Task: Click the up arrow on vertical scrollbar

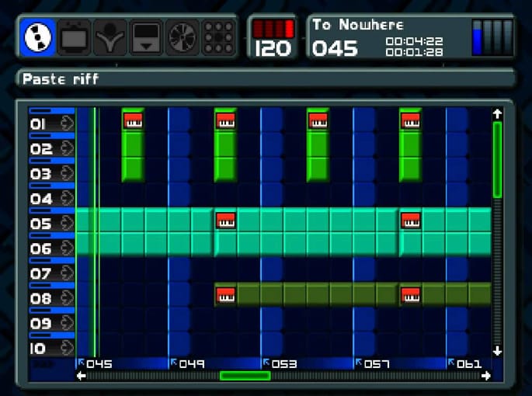Action: point(497,113)
